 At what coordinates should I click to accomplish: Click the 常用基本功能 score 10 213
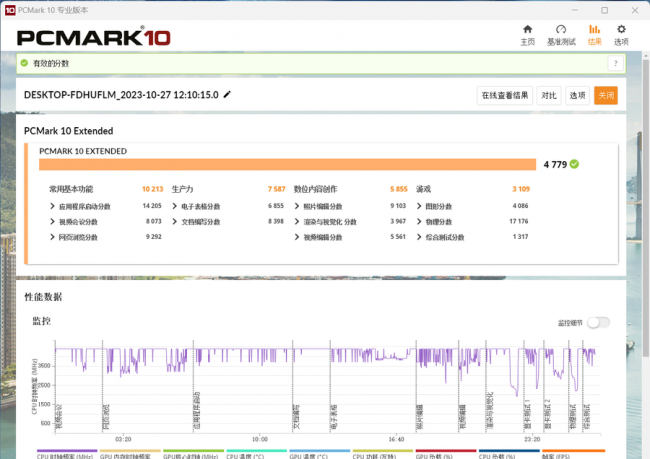click(153, 189)
